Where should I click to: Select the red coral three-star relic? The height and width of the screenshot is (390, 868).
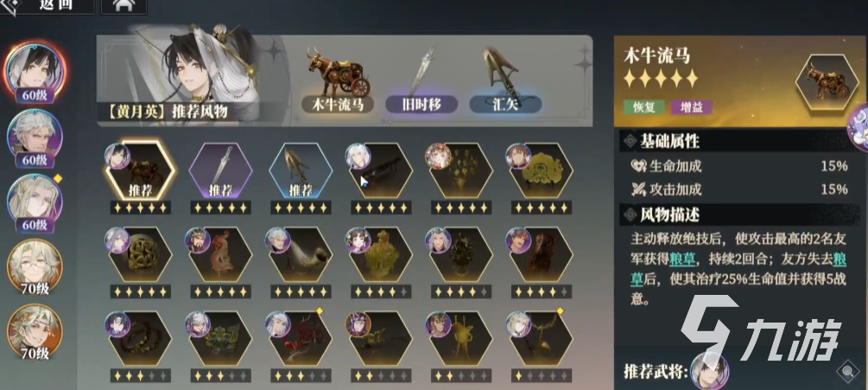click(x=301, y=339)
